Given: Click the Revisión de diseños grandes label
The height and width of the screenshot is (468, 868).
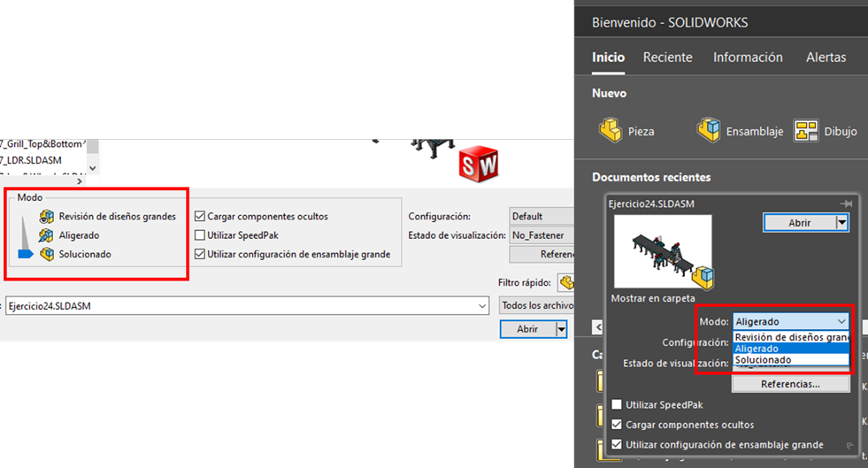Looking at the screenshot, I should 118,216.
